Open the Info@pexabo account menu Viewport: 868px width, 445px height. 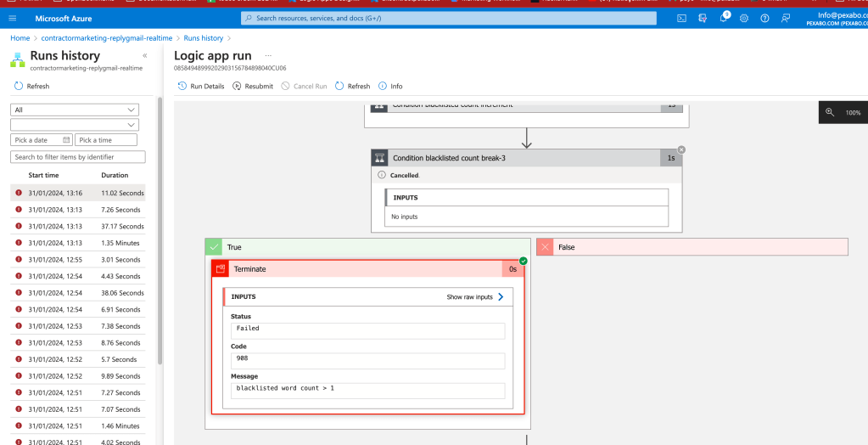[837, 19]
